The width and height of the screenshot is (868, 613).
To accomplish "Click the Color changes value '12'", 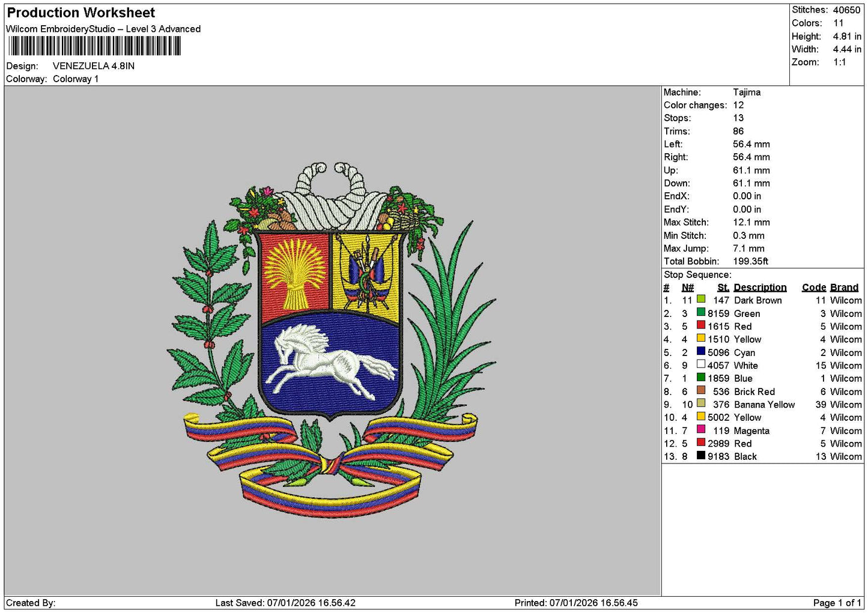I will tap(738, 105).
